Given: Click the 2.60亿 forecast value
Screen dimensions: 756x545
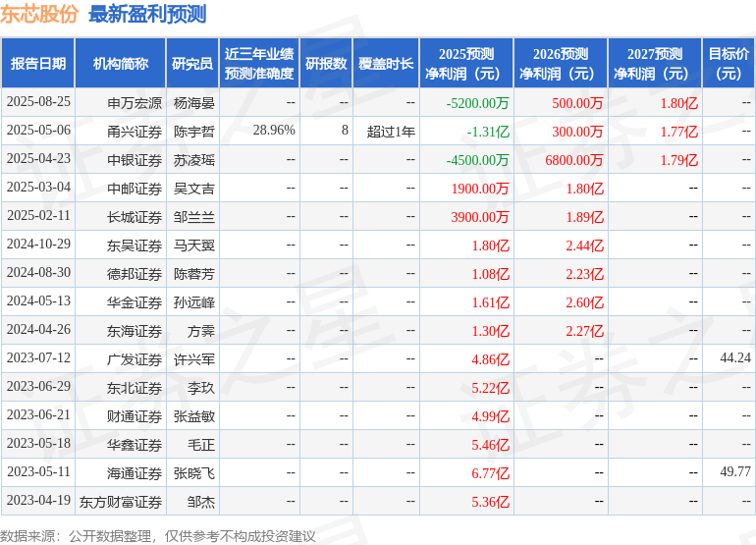Looking at the screenshot, I should click(x=585, y=301).
